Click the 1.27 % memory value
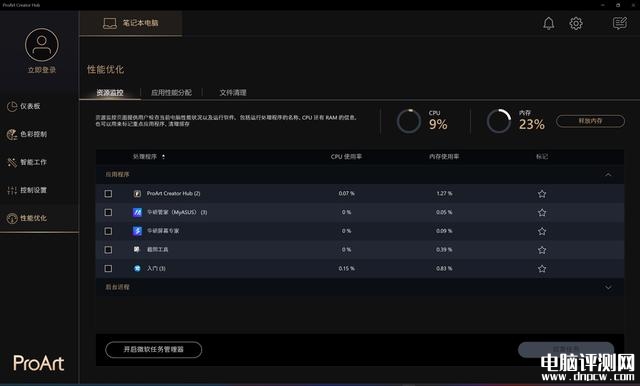 (x=444, y=193)
